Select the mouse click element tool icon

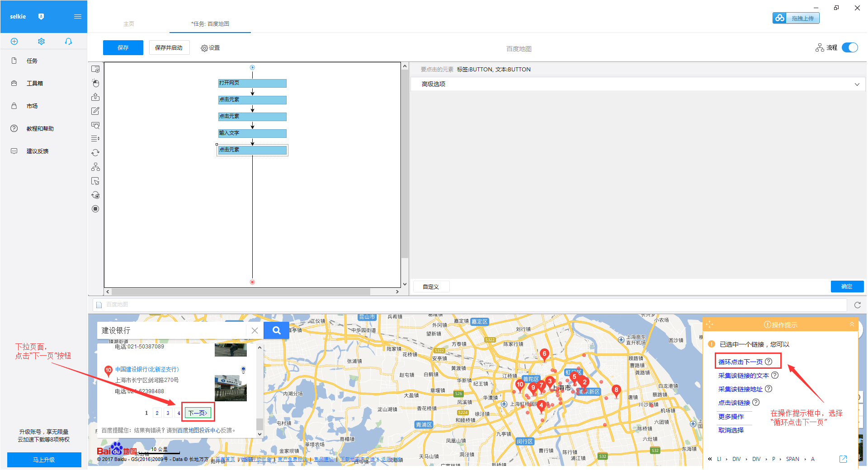point(95,83)
